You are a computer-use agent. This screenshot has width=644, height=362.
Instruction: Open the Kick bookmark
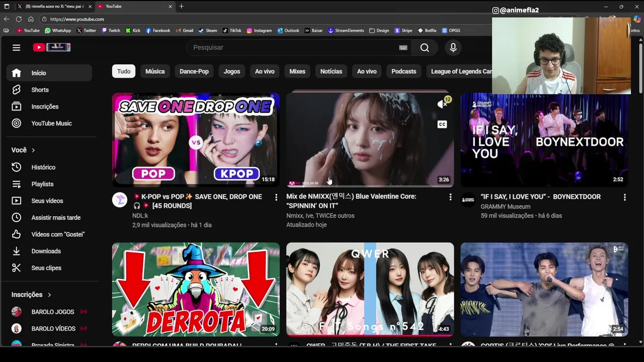pyautogui.click(x=133, y=31)
